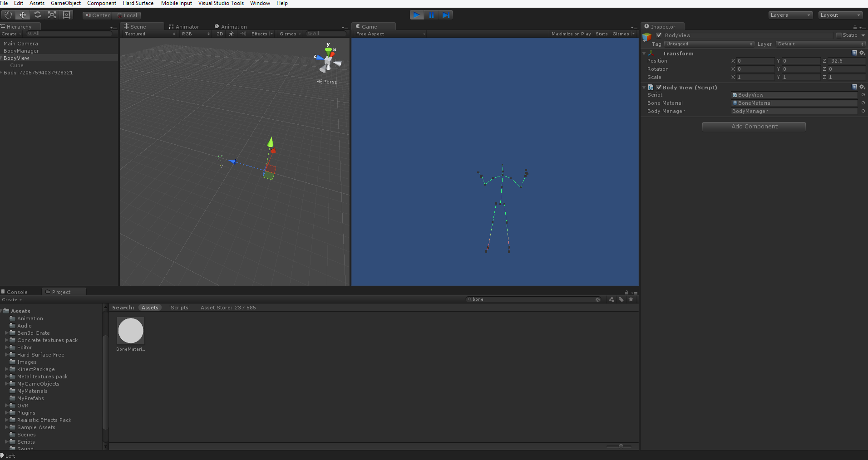The image size is (868, 460).
Task: Toggle Center pivot mode button
Action: coord(98,15)
